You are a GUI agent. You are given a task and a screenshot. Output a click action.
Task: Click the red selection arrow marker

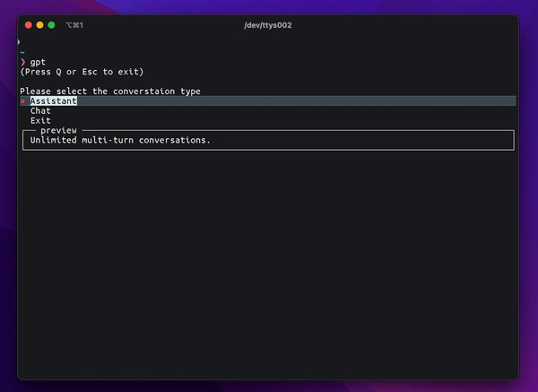point(22,101)
